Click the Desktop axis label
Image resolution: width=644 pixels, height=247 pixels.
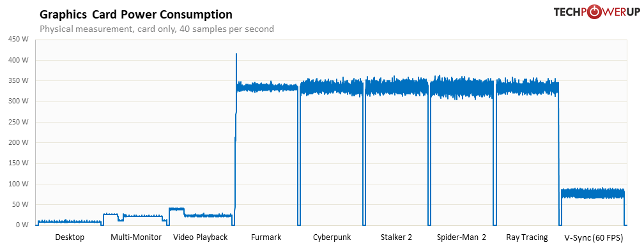(x=70, y=237)
